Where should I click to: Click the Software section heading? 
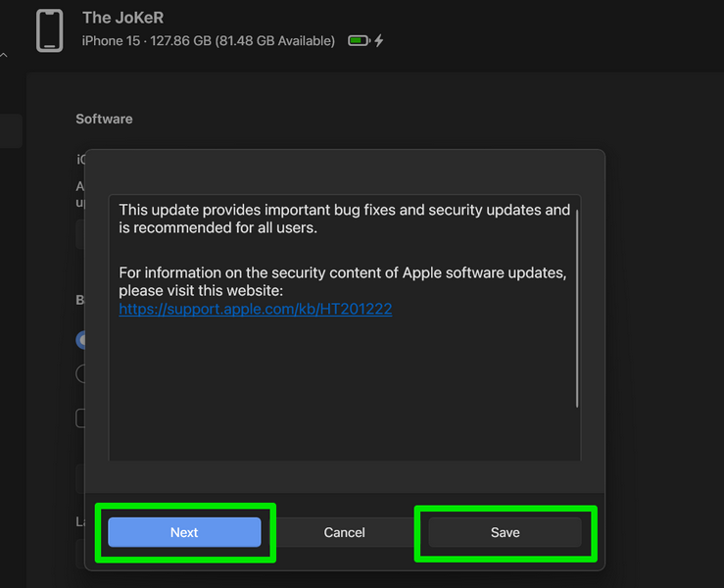[104, 119]
